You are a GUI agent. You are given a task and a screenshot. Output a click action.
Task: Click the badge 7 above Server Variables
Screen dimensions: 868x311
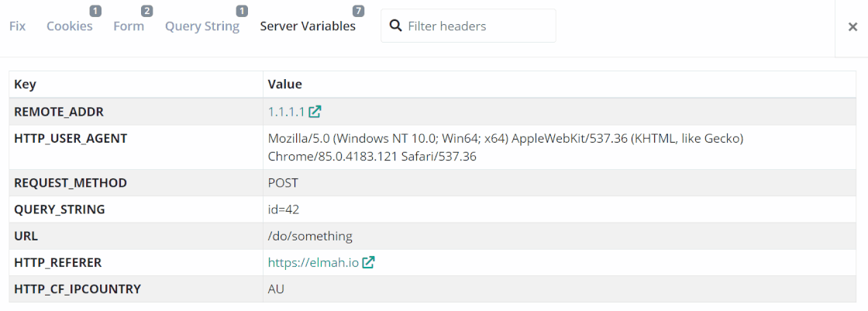[358, 11]
